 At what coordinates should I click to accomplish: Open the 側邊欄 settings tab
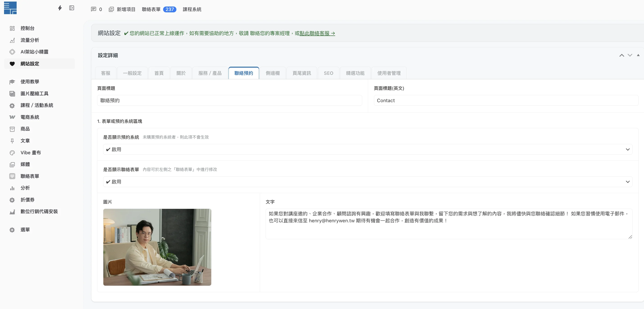tap(273, 73)
